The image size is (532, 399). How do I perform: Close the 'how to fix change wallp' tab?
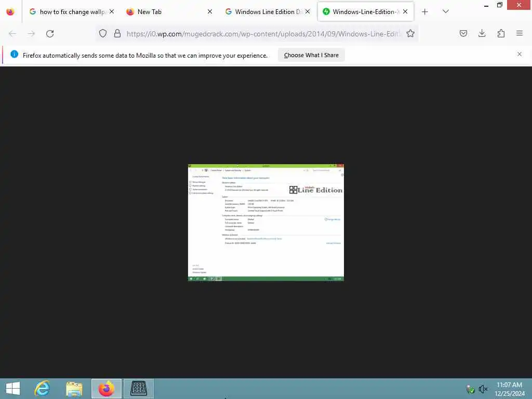[x=112, y=11]
